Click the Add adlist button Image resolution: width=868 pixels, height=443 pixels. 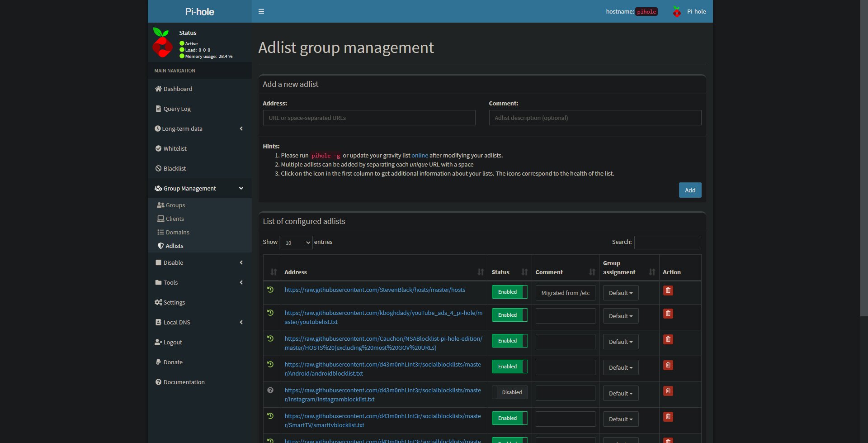(690, 190)
